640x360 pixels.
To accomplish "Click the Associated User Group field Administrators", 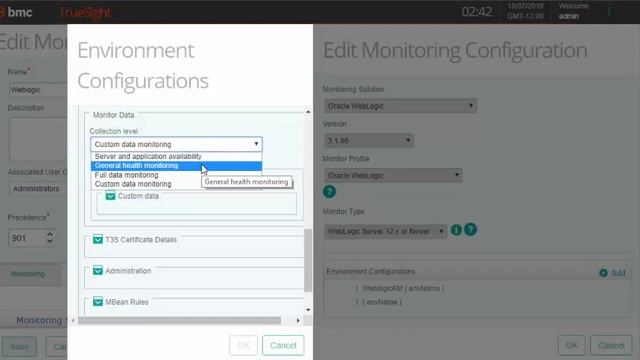I will tap(38, 189).
